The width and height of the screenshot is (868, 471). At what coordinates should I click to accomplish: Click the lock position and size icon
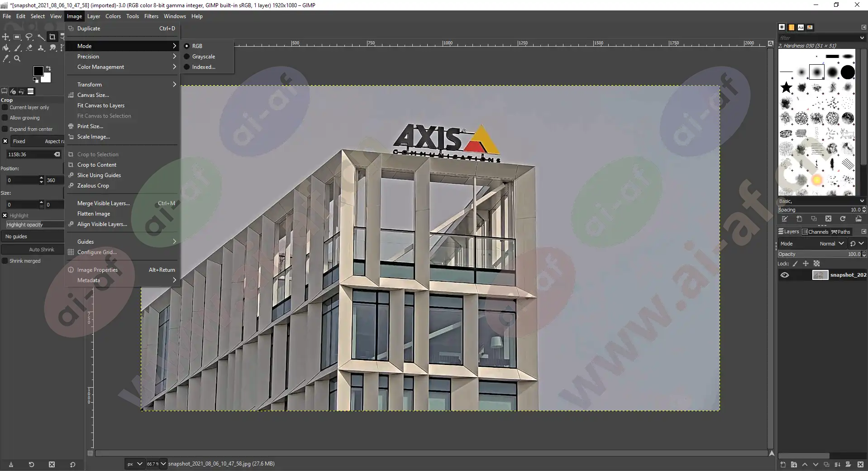click(x=806, y=264)
